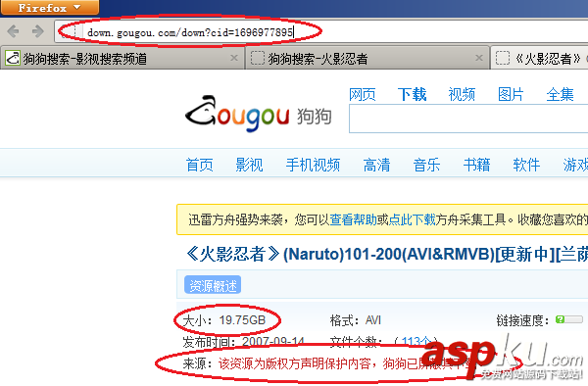Click the 狗狗搜索-影视搜索频道 tab favicon
The height and width of the screenshot is (386, 588).
click(x=13, y=58)
